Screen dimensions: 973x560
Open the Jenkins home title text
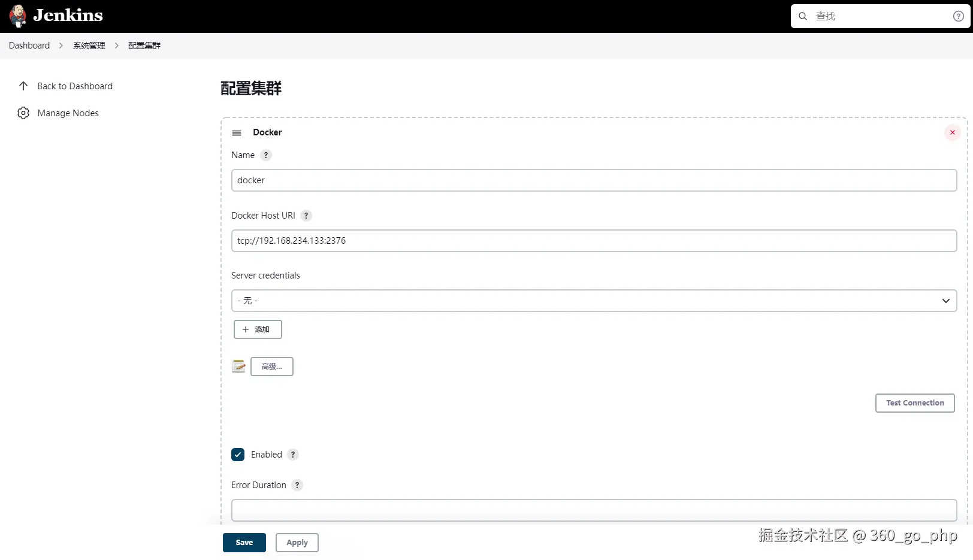68,16
